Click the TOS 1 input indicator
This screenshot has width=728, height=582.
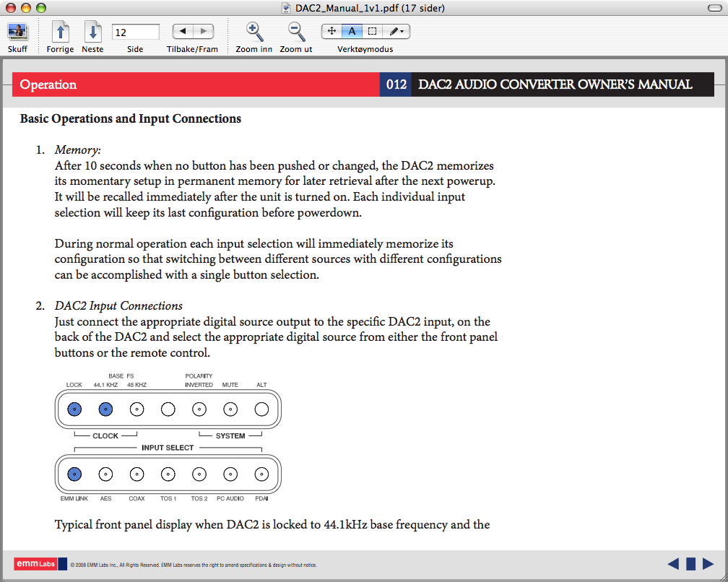168,474
